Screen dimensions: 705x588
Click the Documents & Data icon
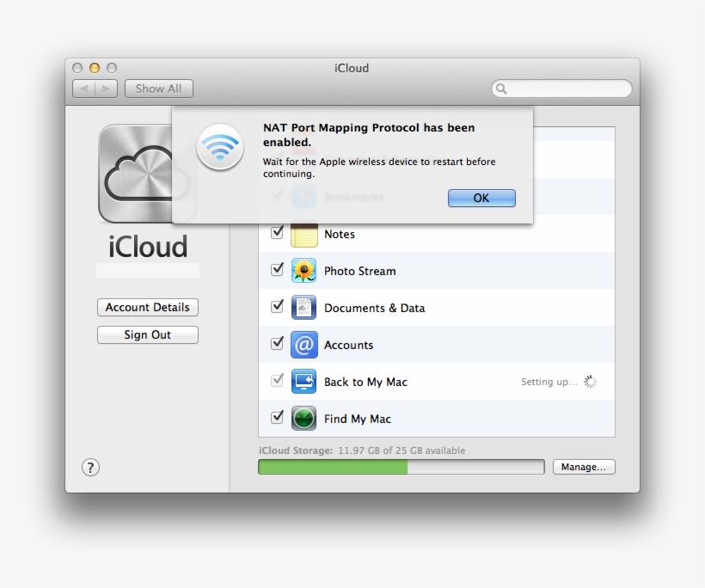(x=304, y=308)
